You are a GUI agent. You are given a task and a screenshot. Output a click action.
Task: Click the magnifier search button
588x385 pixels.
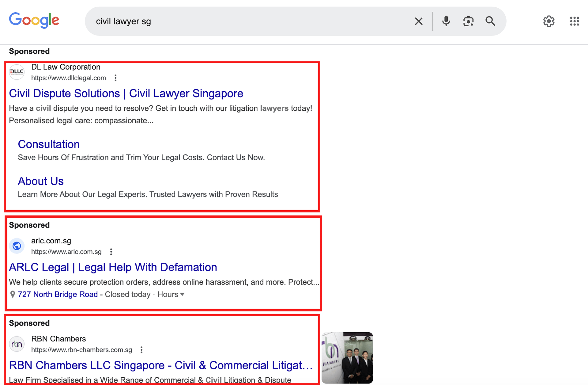click(490, 21)
